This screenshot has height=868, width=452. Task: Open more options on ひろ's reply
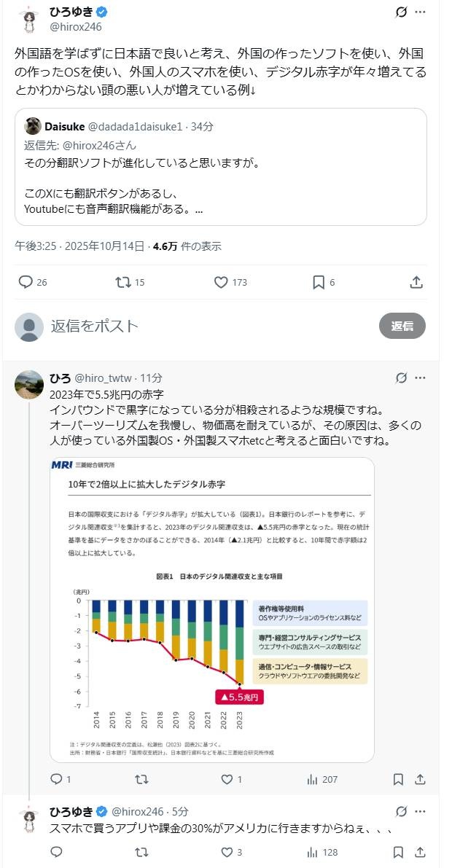tap(421, 378)
